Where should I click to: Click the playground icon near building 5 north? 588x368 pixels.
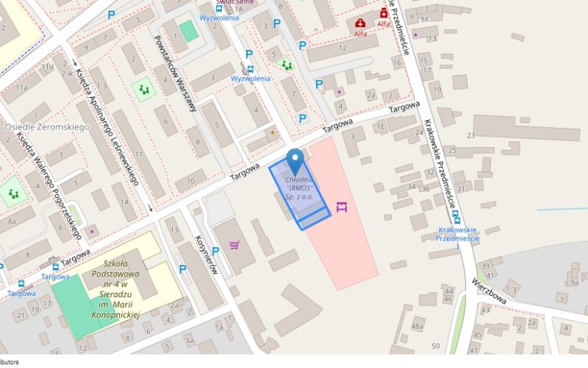287,66
